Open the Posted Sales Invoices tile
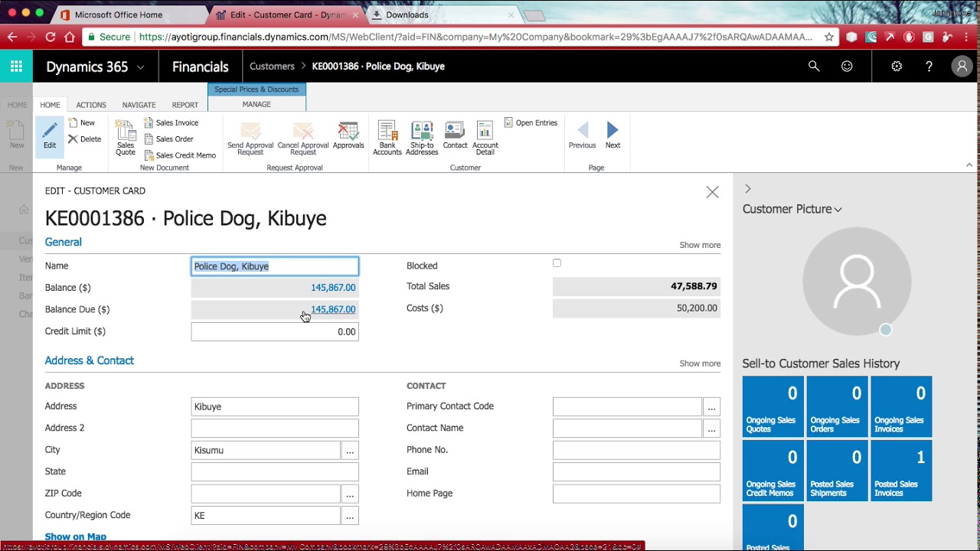Viewport: 980px width, 551px height. [901, 471]
